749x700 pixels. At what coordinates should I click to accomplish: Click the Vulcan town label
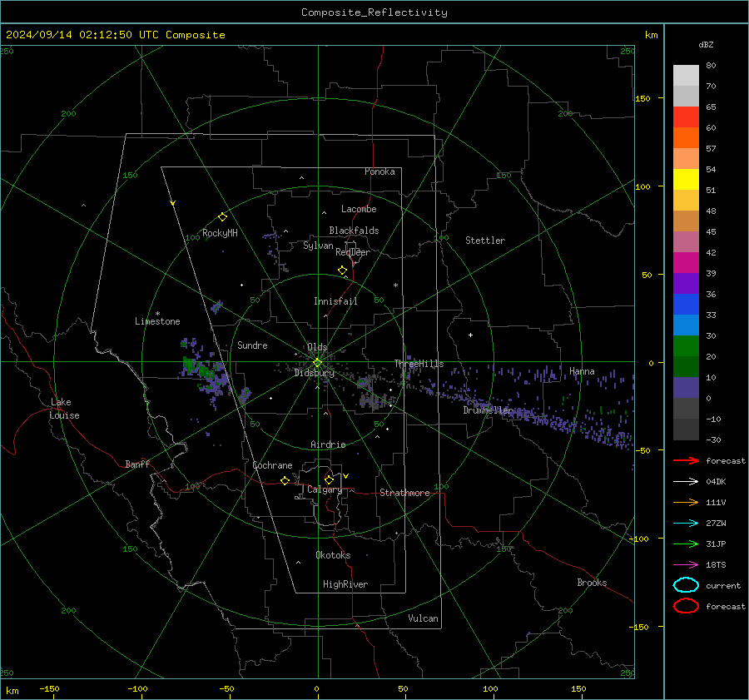[424, 618]
